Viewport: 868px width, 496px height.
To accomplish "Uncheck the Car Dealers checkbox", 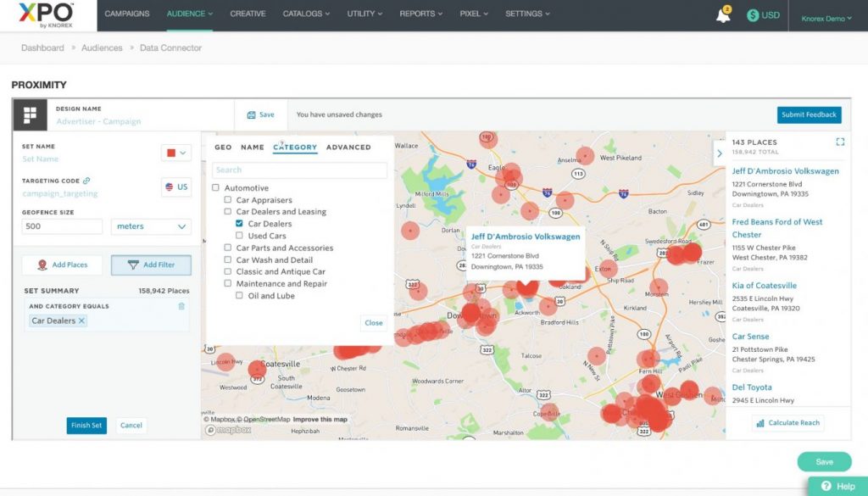I will point(239,223).
